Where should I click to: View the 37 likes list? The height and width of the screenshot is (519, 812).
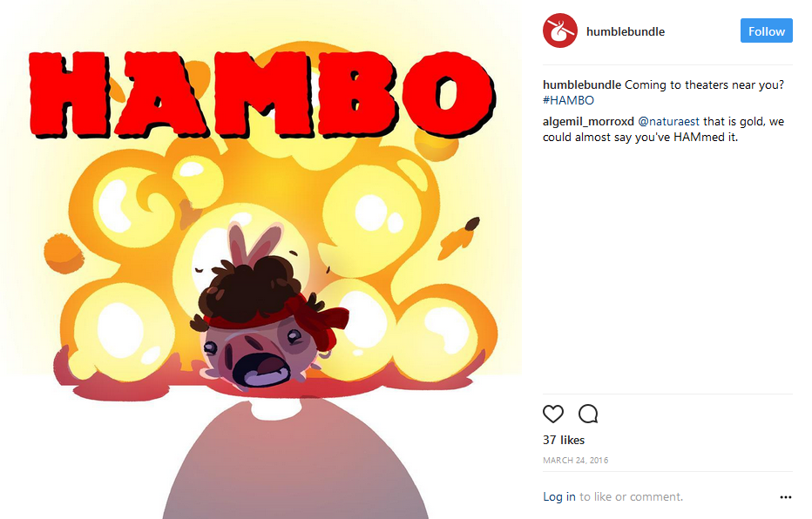click(564, 441)
